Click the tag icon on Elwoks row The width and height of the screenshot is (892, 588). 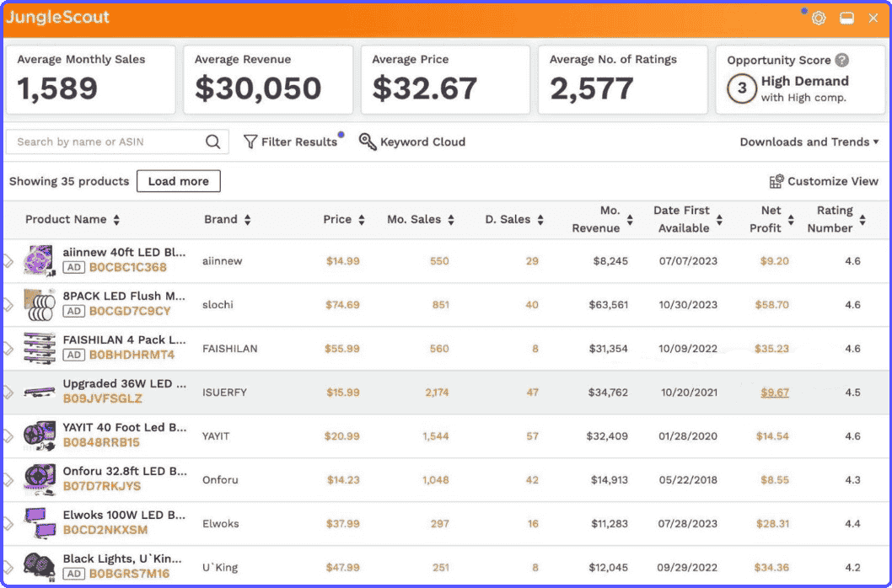coord(8,524)
